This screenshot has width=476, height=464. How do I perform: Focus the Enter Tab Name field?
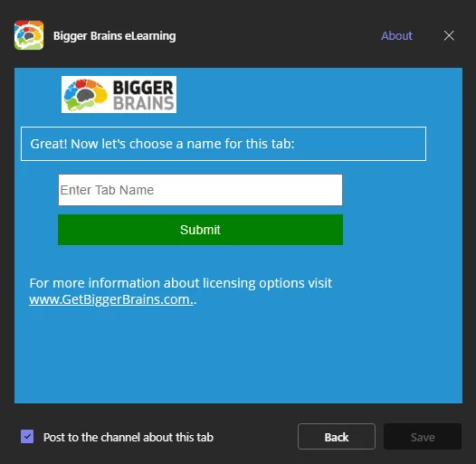point(200,190)
